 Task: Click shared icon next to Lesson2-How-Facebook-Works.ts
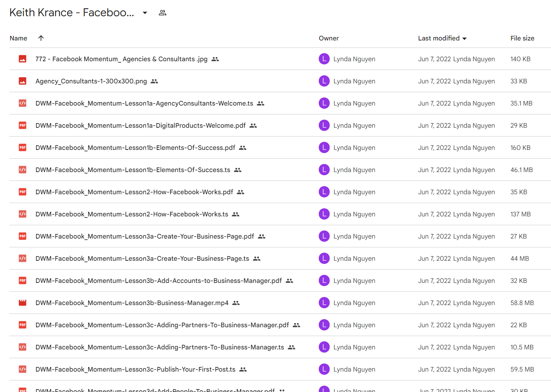[236, 214]
